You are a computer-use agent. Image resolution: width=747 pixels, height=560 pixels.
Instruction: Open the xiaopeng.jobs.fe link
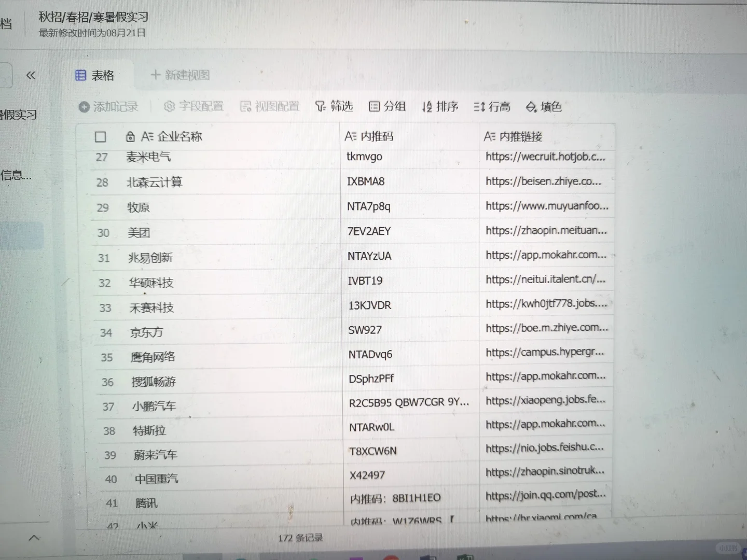(x=545, y=400)
